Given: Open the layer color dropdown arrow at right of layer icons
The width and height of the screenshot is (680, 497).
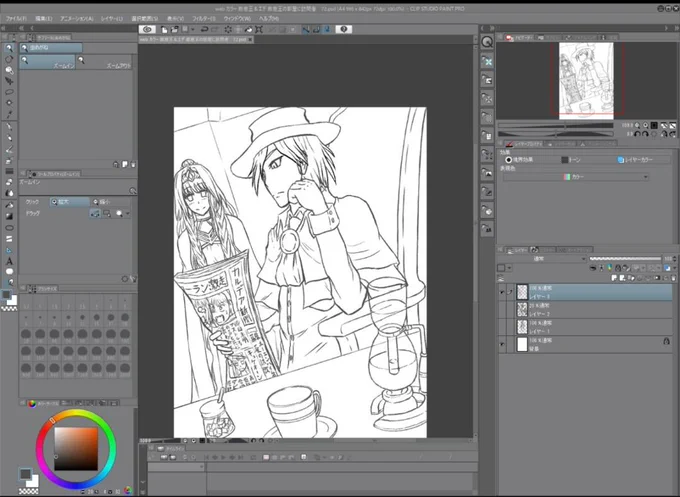Looking at the screenshot, I should (675, 268).
